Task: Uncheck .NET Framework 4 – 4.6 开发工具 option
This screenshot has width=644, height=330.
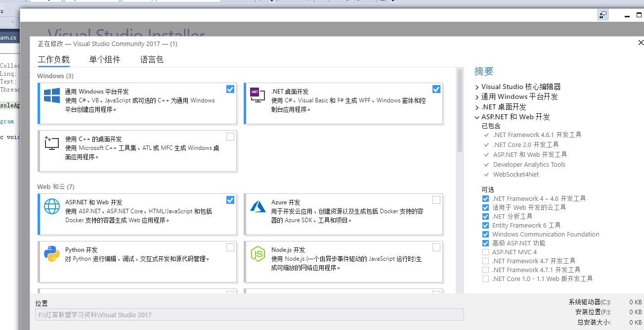Action: pos(485,198)
